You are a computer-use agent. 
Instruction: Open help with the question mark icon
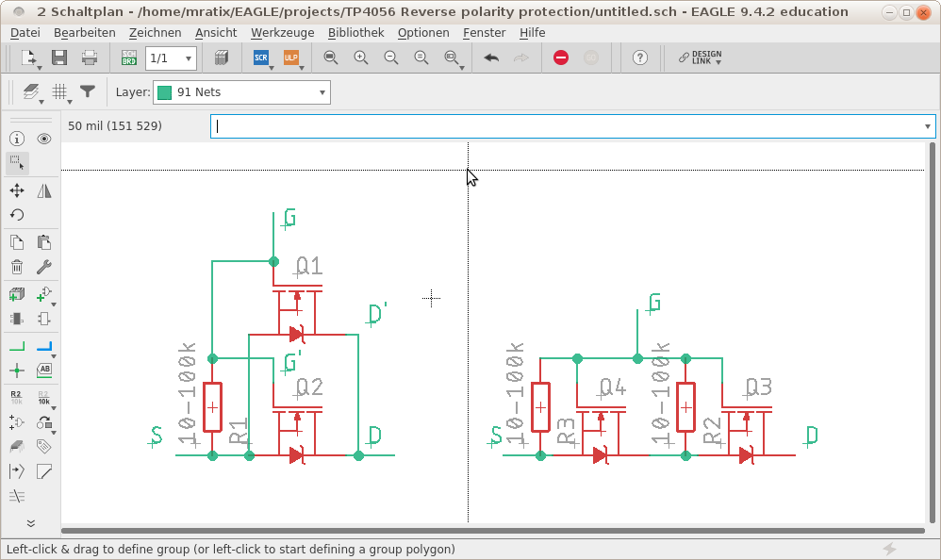click(x=640, y=58)
